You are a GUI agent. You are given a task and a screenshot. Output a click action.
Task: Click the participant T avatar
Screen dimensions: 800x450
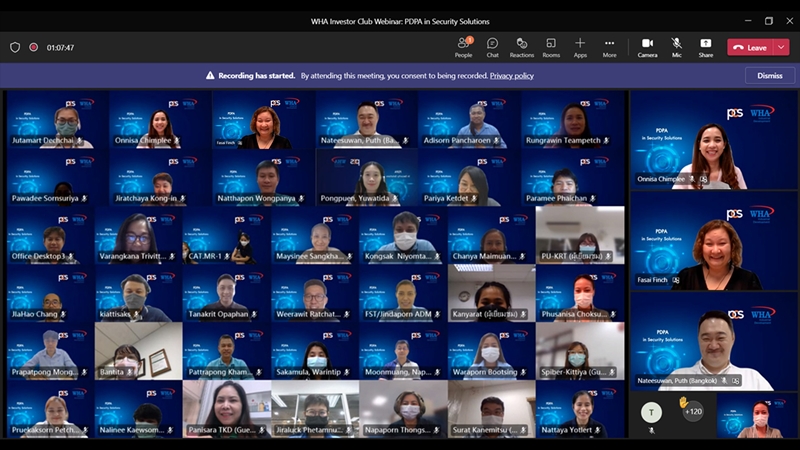(651, 412)
